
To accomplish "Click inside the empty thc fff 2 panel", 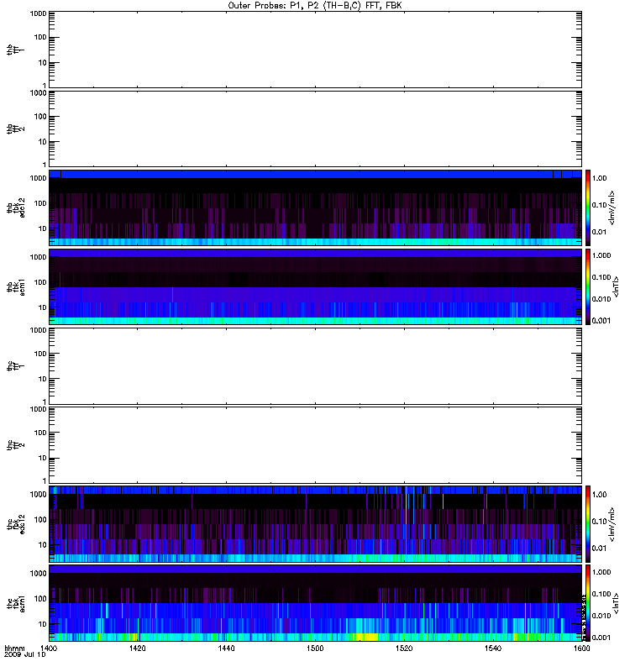I will (316, 445).
